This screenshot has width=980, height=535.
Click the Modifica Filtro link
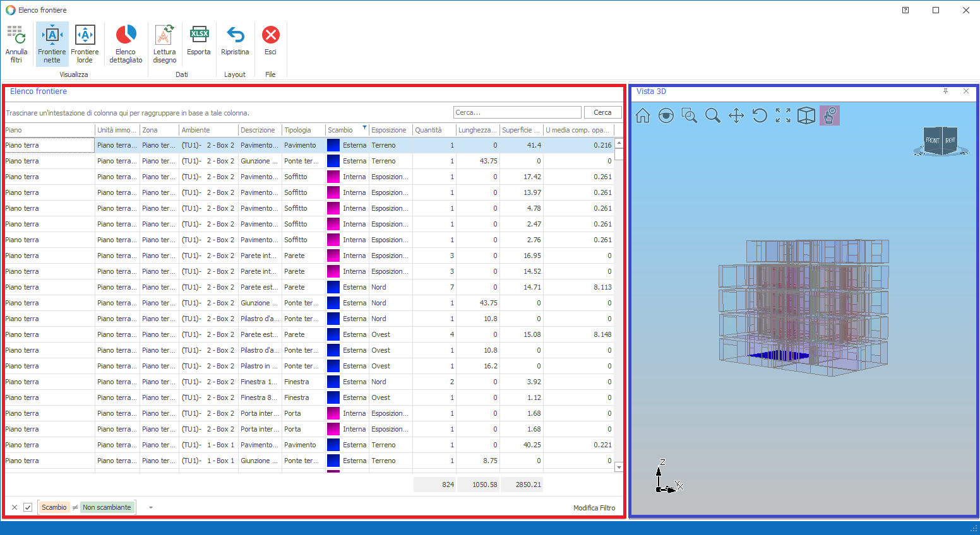594,508
